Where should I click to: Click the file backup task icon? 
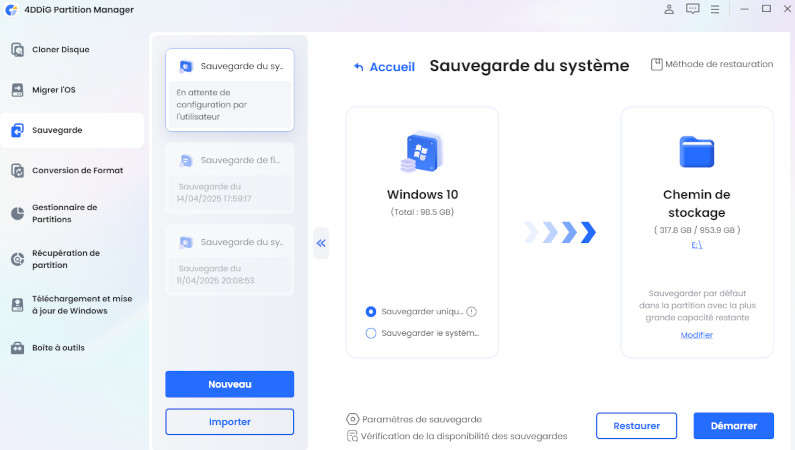click(186, 161)
